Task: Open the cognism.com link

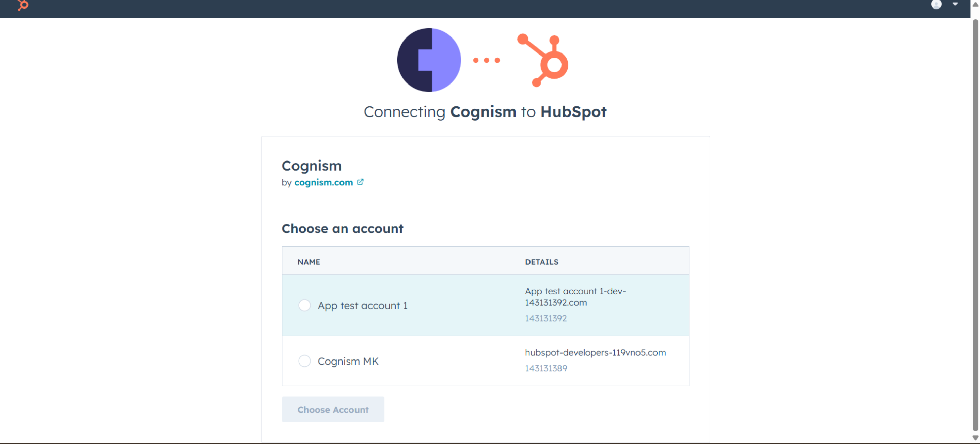Action: (323, 182)
